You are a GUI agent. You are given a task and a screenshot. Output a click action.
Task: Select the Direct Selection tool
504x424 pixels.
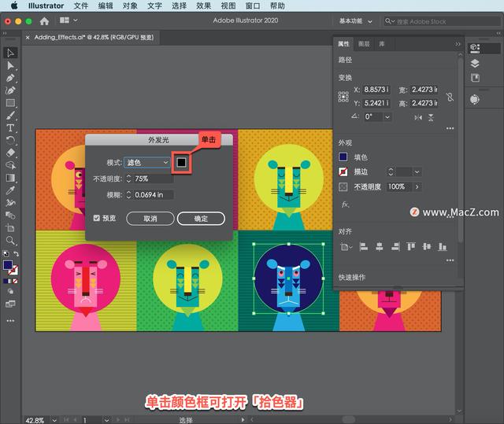(x=11, y=65)
